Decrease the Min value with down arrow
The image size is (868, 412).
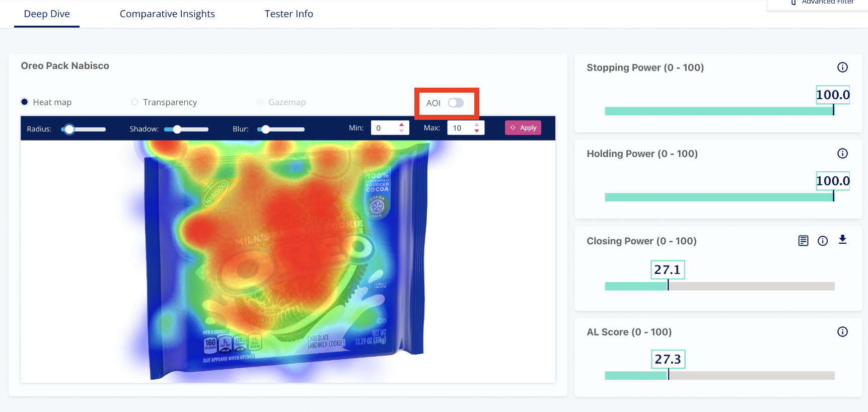(401, 131)
